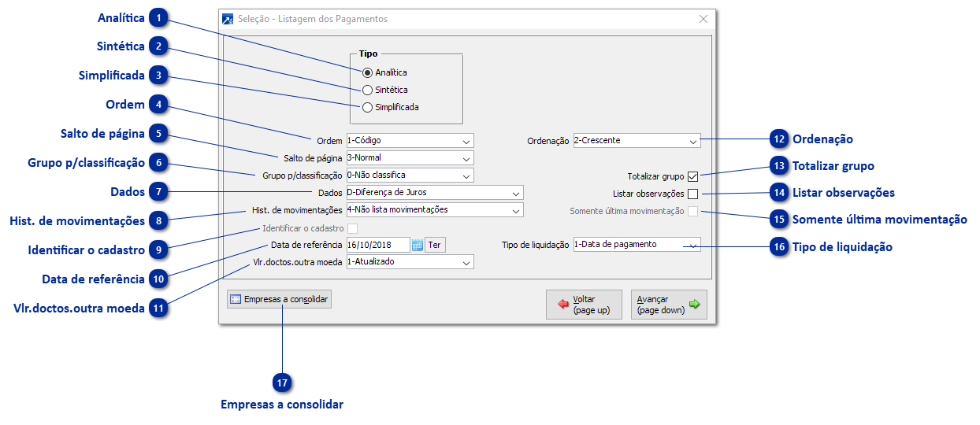Viewport: 980px width, 425px height.
Task: Click the 'Ordenação' field label
Action: click(x=548, y=141)
